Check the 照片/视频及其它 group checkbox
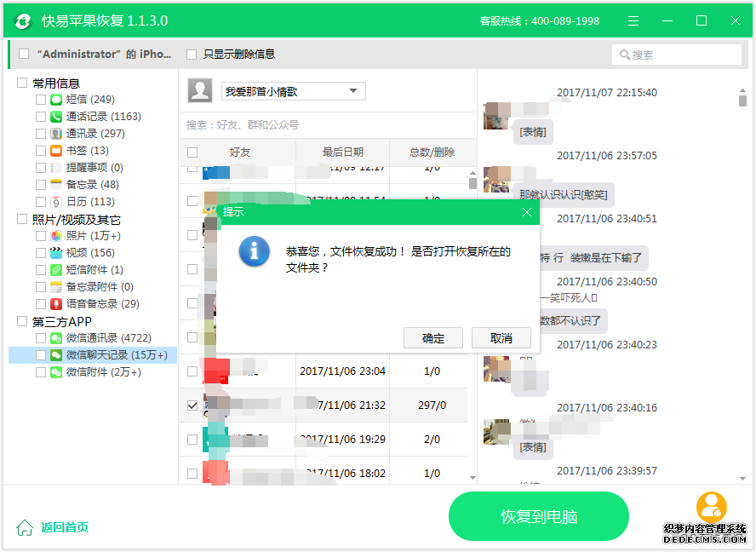This screenshot has height=552, width=756. 21,220
